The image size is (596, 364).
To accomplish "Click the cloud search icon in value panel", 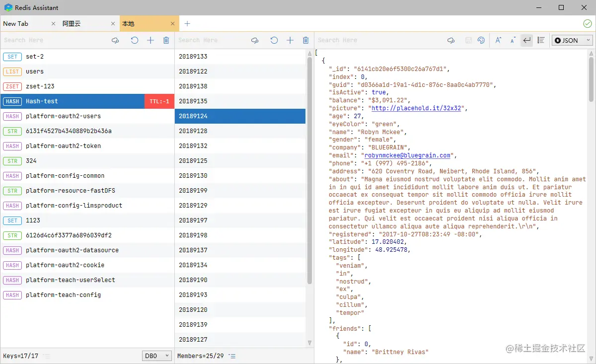I will coord(451,40).
